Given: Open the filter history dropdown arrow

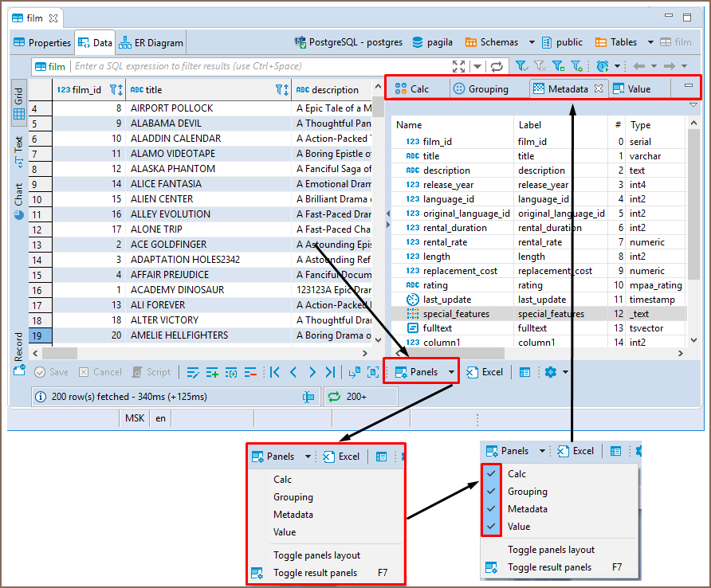Looking at the screenshot, I should point(477,67).
